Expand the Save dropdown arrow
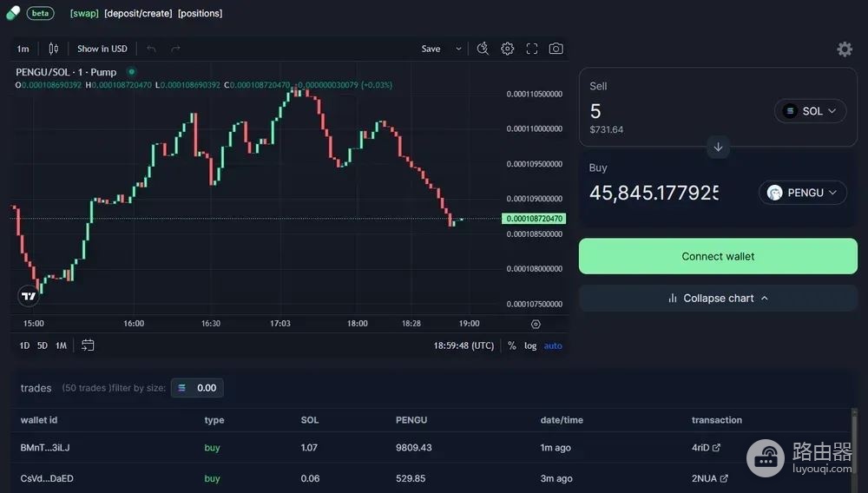868x493 pixels. [458, 49]
